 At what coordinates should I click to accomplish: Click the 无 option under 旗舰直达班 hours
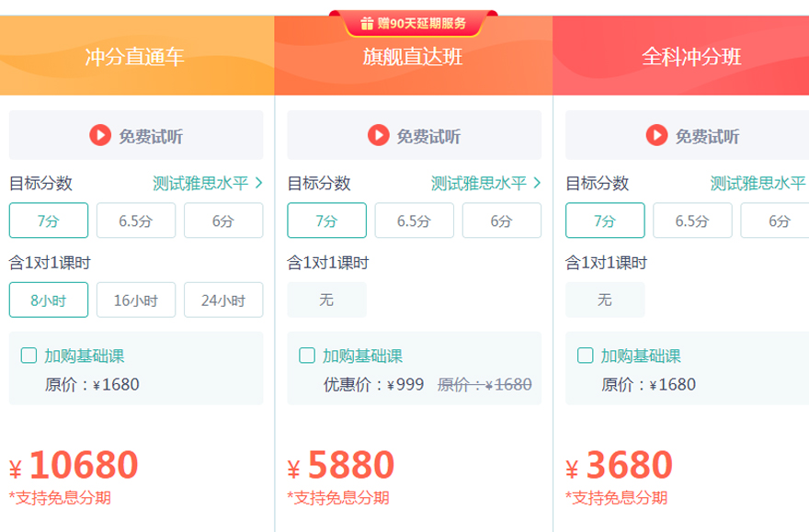pos(328,299)
